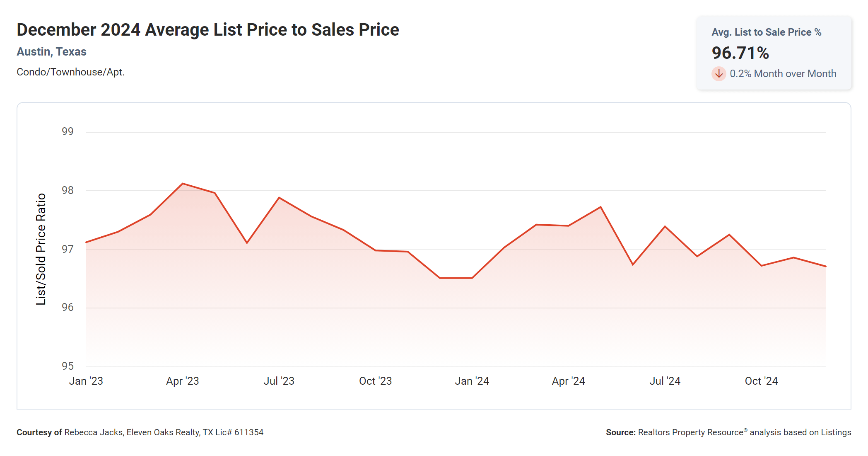
Task: Click the Oct '24 x-axis label
Action: [x=761, y=381]
